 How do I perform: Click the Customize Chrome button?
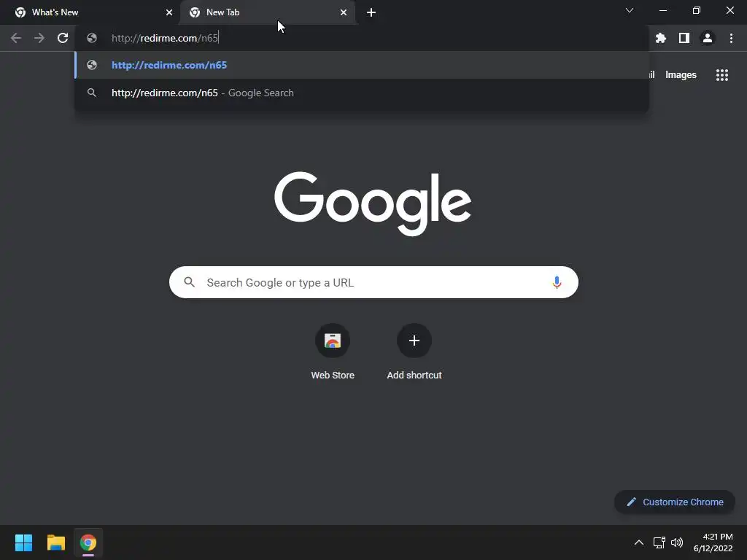click(675, 502)
